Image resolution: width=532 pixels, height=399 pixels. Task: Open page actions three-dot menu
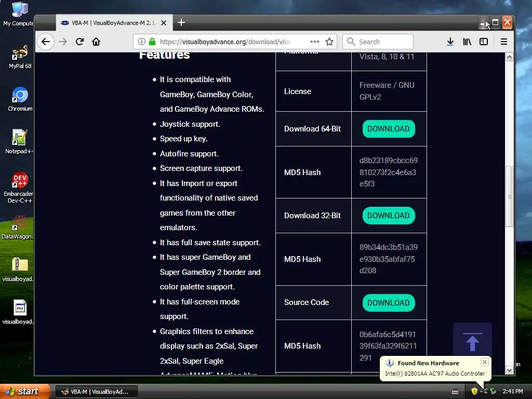click(x=315, y=42)
